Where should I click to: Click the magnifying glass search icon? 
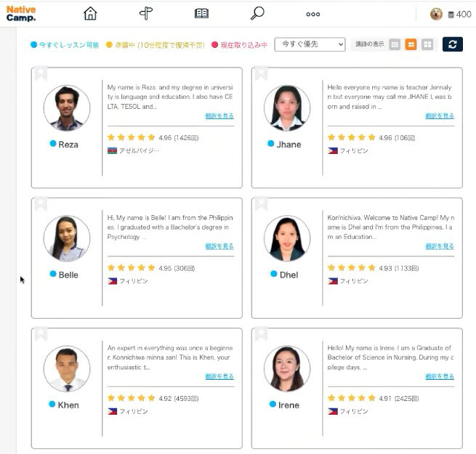(257, 14)
